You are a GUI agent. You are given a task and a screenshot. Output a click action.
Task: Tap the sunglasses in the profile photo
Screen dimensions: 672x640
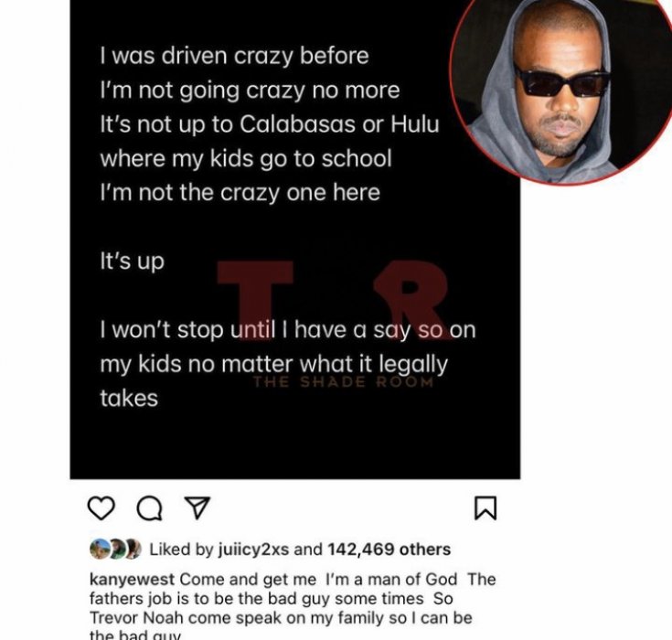[562, 82]
